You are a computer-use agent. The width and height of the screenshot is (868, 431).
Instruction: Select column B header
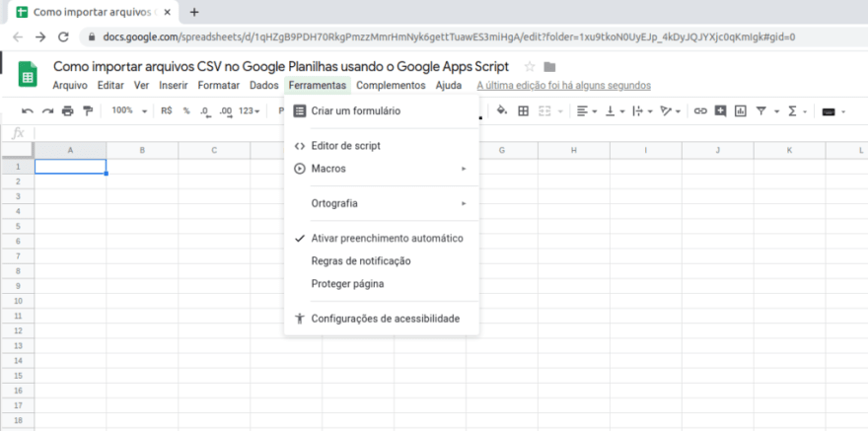(142, 151)
